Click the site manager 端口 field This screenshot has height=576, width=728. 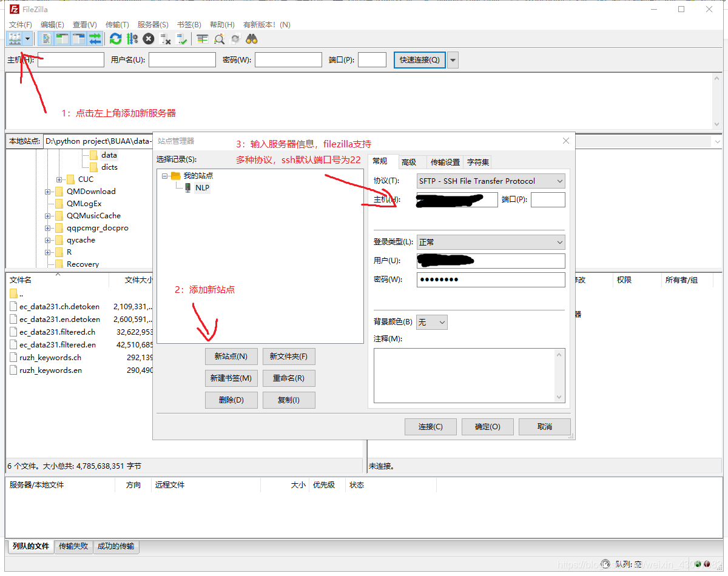[548, 199]
